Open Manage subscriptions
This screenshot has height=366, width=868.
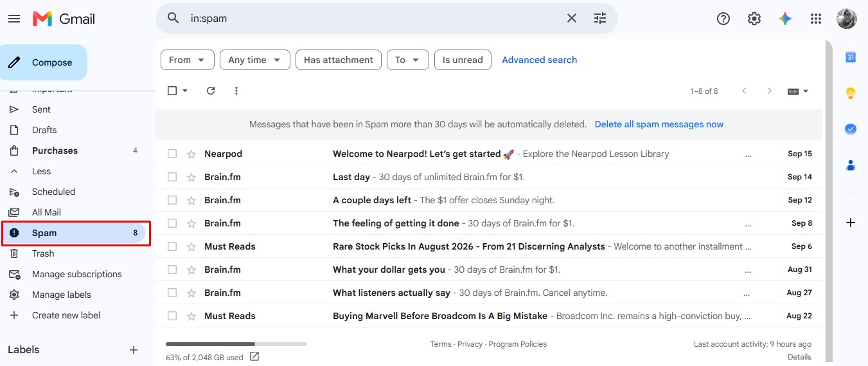click(76, 274)
